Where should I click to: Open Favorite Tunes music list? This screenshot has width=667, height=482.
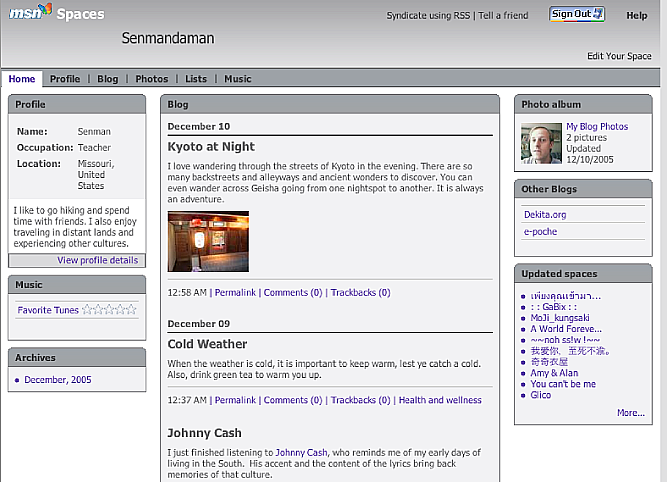48,310
